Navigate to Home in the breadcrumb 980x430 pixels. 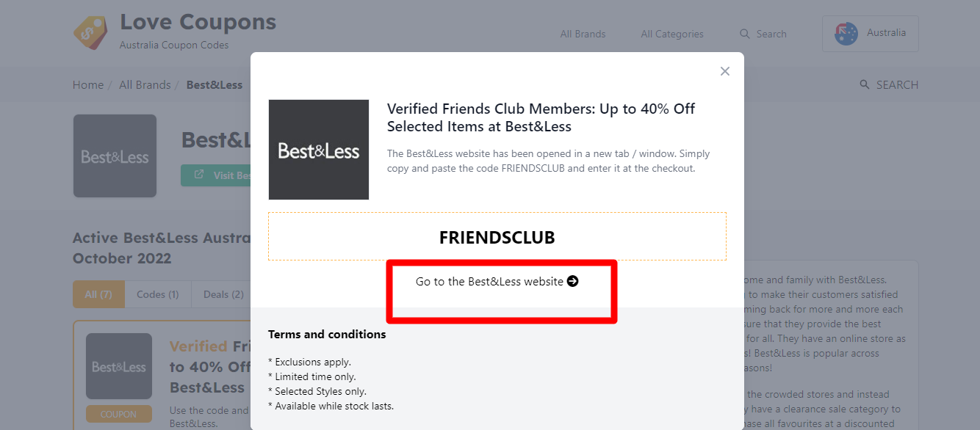[x=88, y=85]
